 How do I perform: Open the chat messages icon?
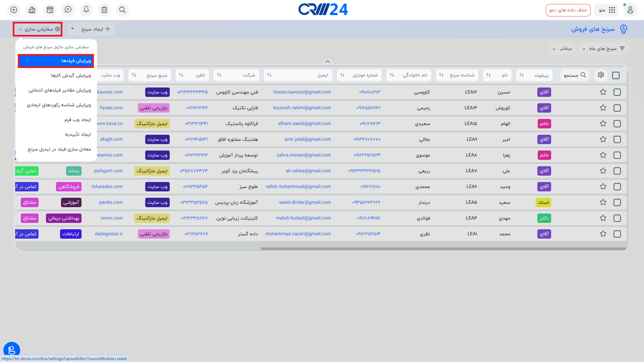coord(68,10)
